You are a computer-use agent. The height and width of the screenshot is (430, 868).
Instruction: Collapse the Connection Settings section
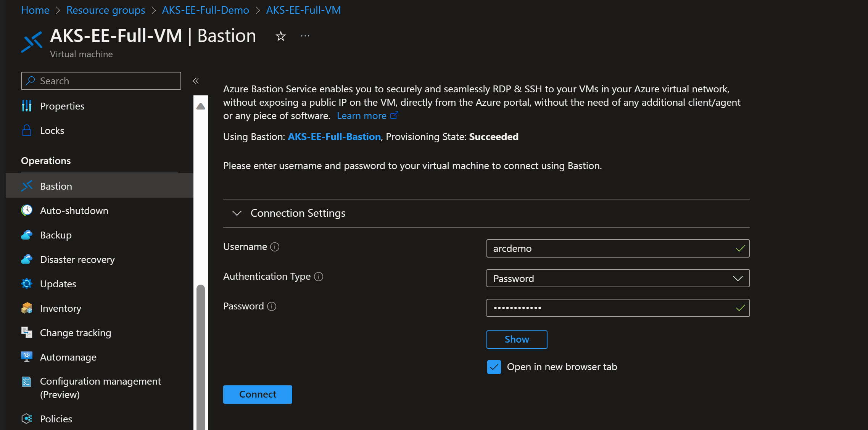coord(237,213)
